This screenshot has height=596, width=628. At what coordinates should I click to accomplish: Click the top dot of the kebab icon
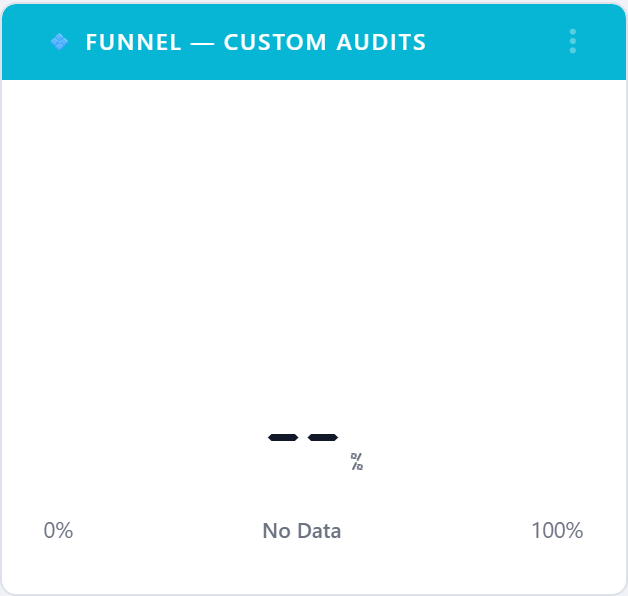tap(573, 32)
